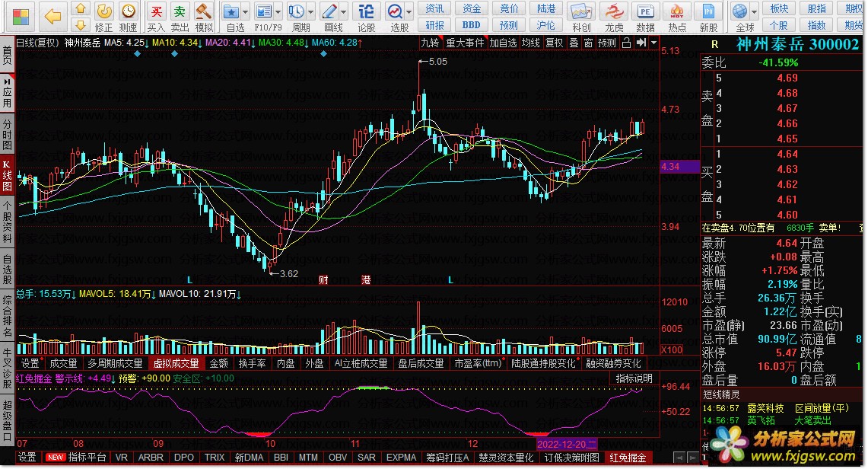Toggle the 预测 option in chart header

pyautogui.click(x=607, y=43)
